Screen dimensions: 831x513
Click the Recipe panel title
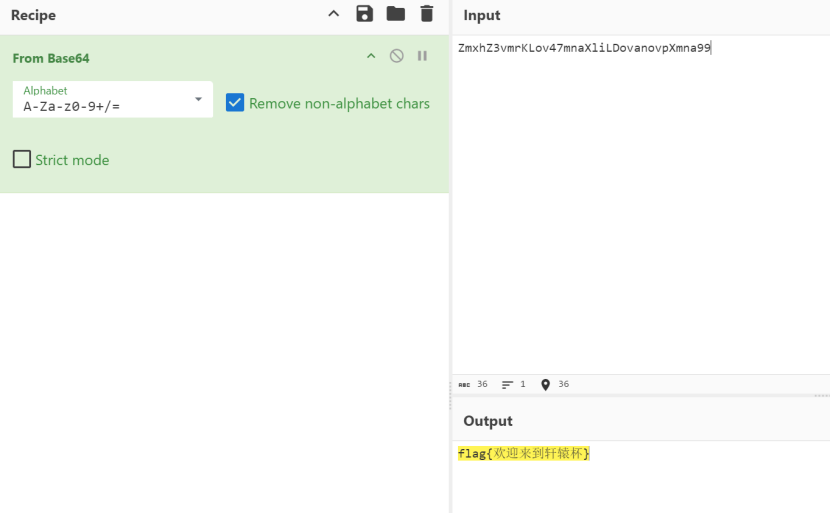(x=33, y=15)
